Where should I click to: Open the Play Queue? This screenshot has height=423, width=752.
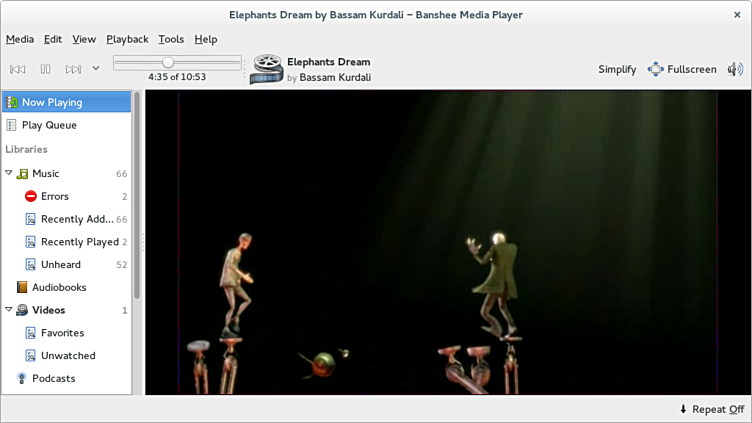[48, 125]
